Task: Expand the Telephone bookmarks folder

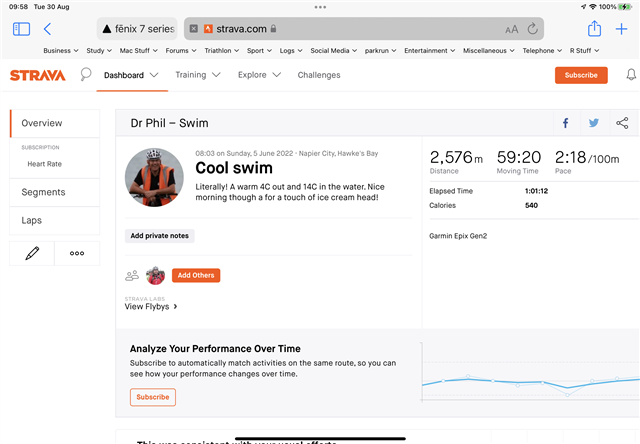Action: (542, 51)
